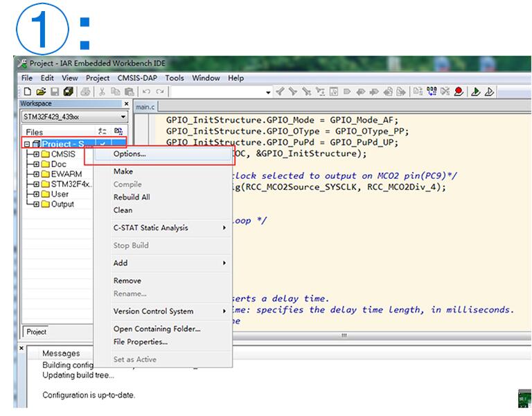Viewport: 532px width, 416px height.
Task: Click the Toggle Breakpoint red icon
Action: coord(458,92)
